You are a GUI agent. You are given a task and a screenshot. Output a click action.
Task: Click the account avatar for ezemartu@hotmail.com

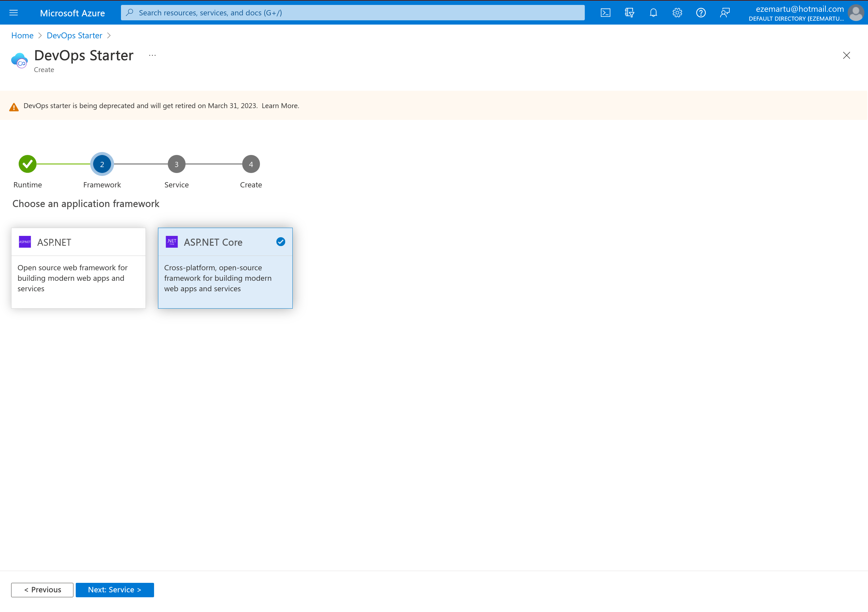click(x=856, y=12)
